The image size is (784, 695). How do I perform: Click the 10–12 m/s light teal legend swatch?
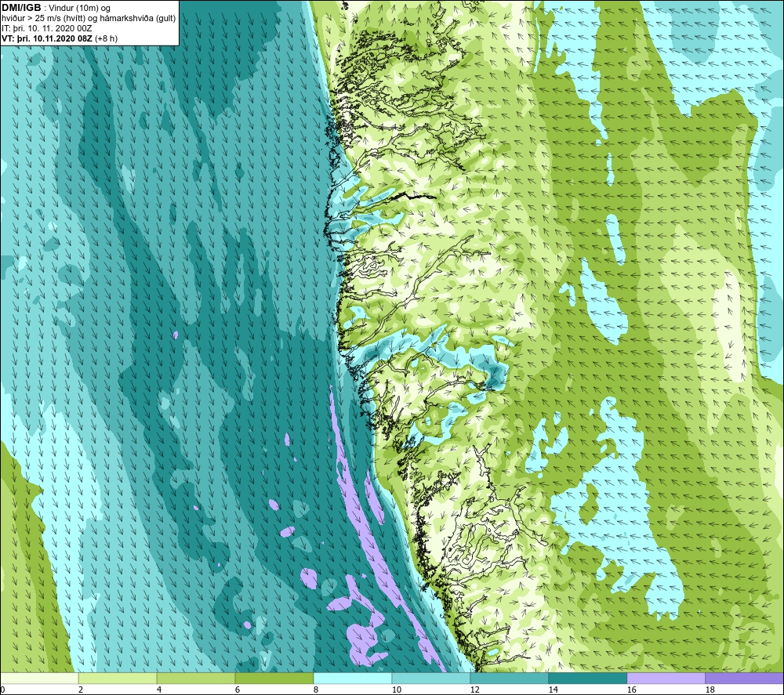431,678
